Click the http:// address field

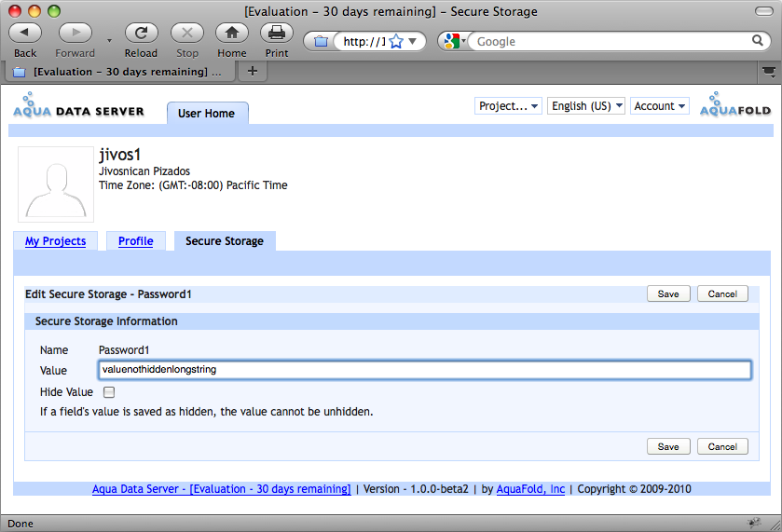(364, 41)
